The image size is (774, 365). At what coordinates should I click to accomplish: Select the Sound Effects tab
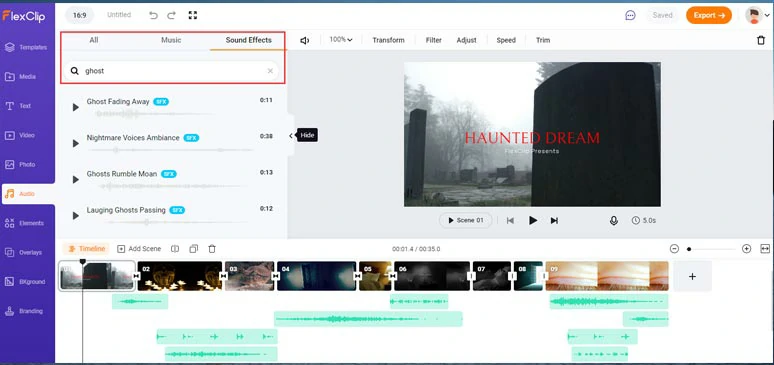coord(248,41)
